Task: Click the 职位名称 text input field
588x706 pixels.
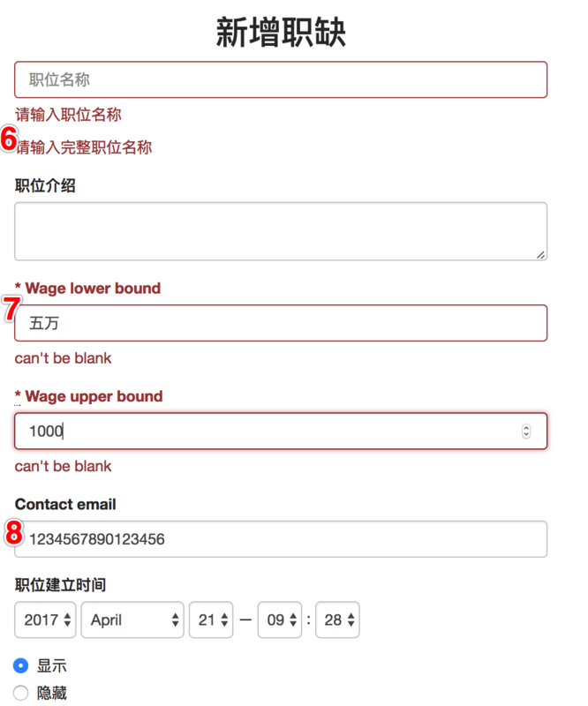Action: coord(281,79)
